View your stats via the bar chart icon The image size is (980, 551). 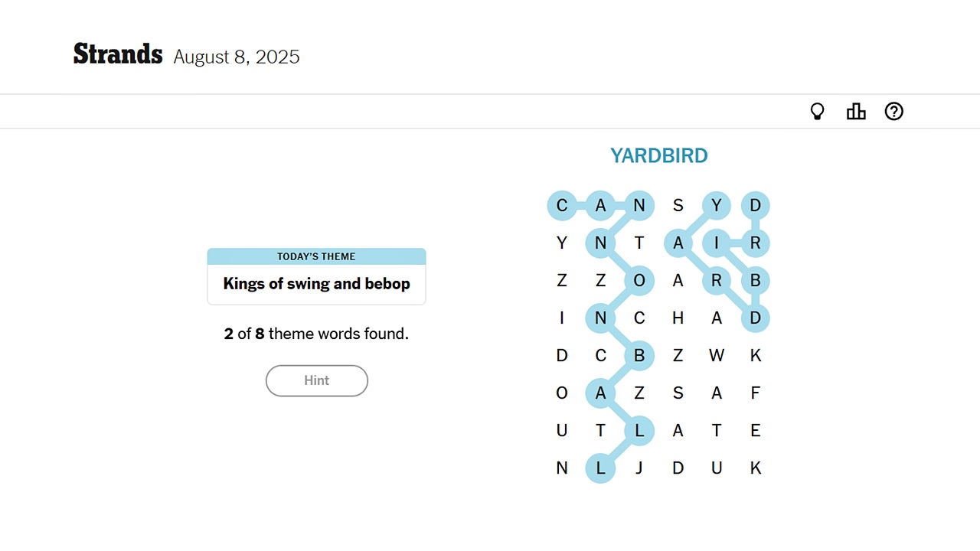(856, 111)
